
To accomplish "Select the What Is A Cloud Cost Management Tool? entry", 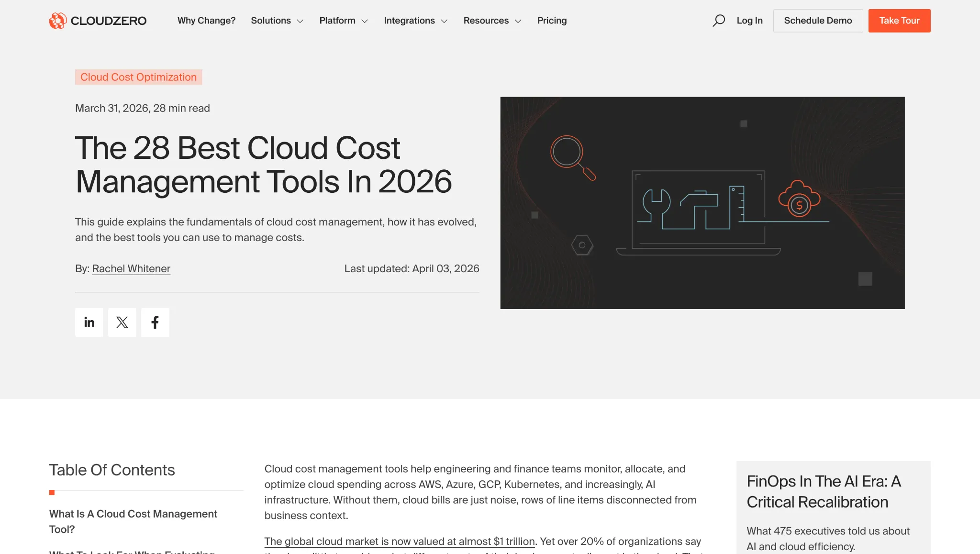I will (x=133, y=521).
